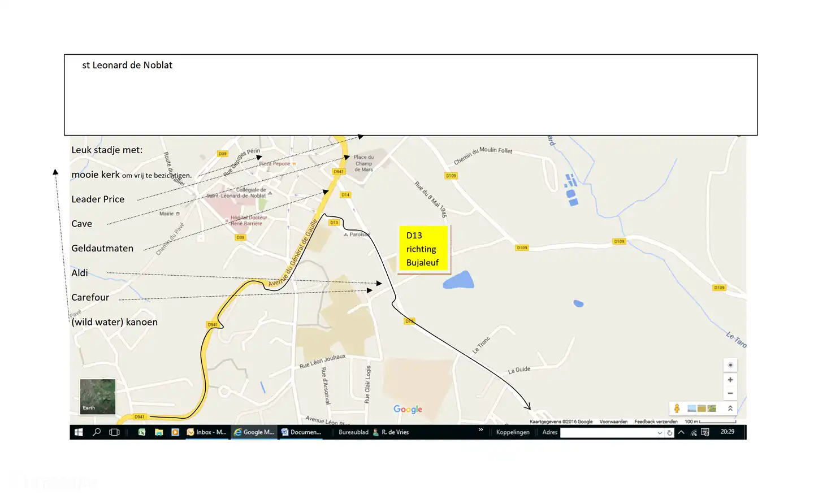Click the Feedback verzenden link
The image size is (814, 504).
point(656,422)
